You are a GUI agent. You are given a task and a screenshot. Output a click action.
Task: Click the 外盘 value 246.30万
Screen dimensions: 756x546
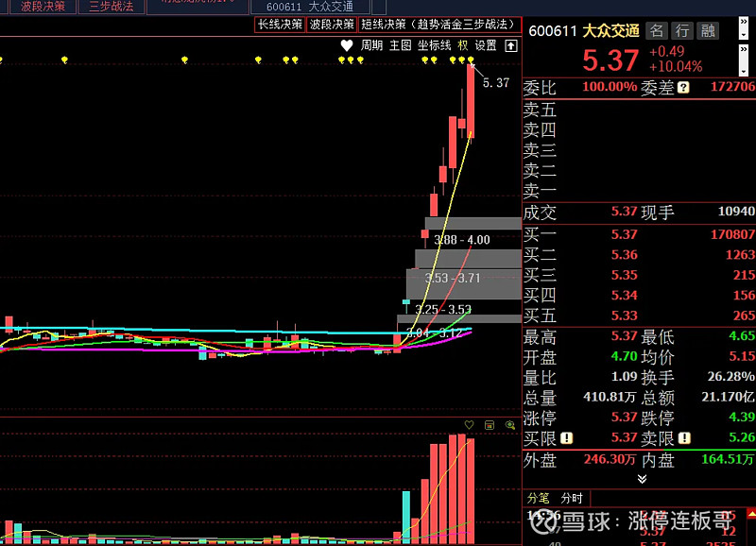(610, 459)
